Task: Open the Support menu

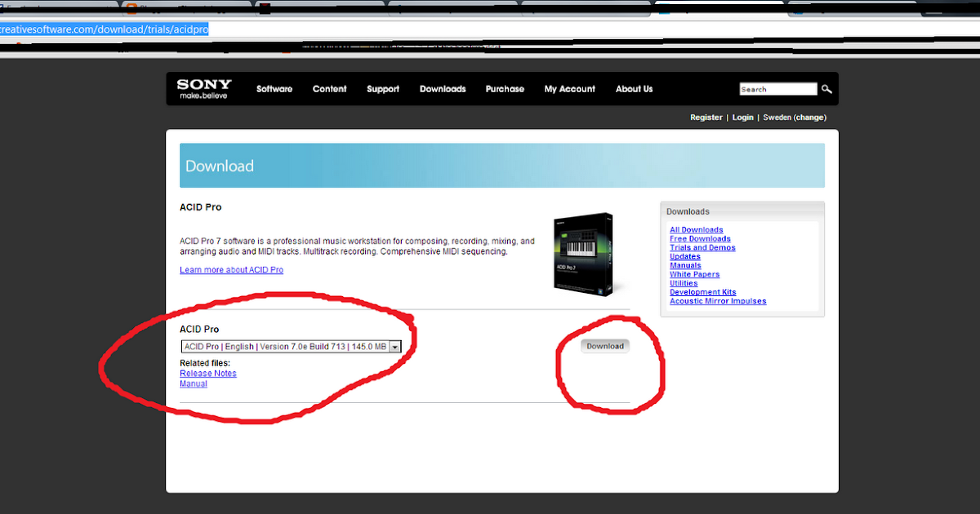Action: 383,89
